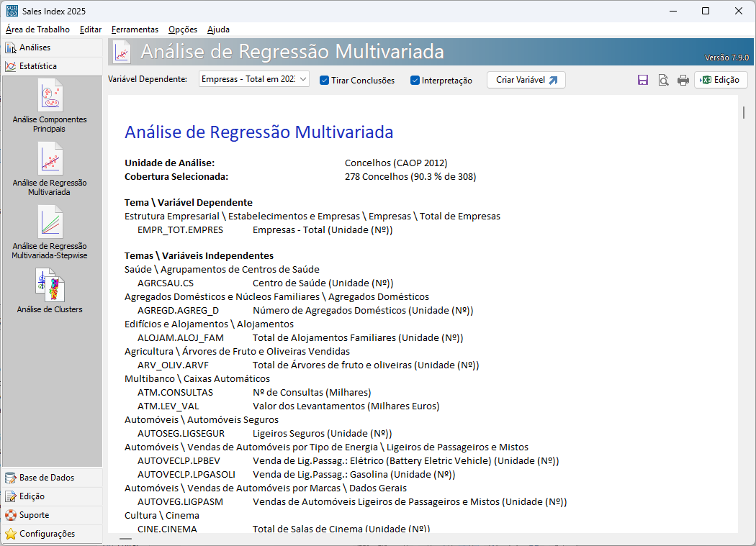Screen dimensions: 756x546
Task: Select Análise de Regressão Multivariada icon
Action: pos(50,159)
